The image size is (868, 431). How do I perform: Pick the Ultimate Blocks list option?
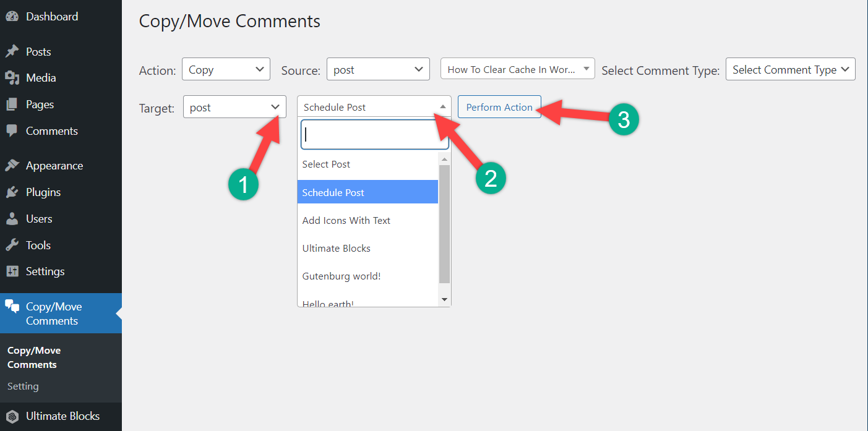pyautogui.click(x=367, y=248)
